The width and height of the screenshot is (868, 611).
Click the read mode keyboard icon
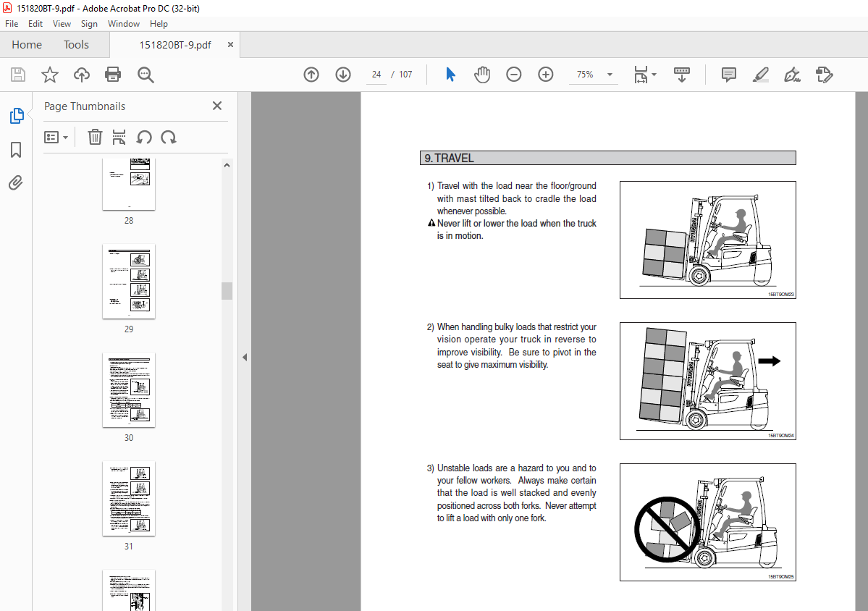681,75
